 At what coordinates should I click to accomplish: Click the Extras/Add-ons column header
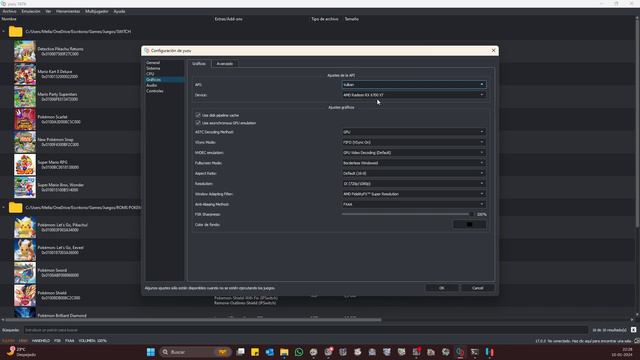pyautogui.click(x=229, y=19)
